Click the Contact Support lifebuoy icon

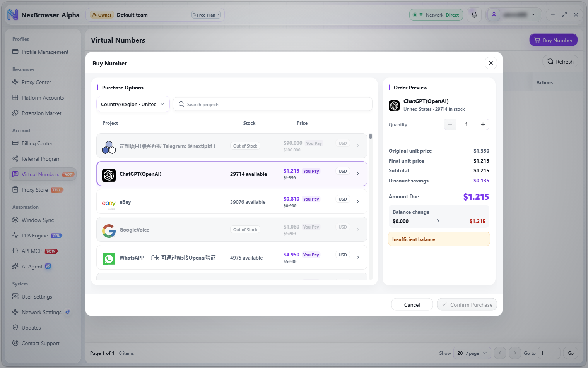click(15, 343)
